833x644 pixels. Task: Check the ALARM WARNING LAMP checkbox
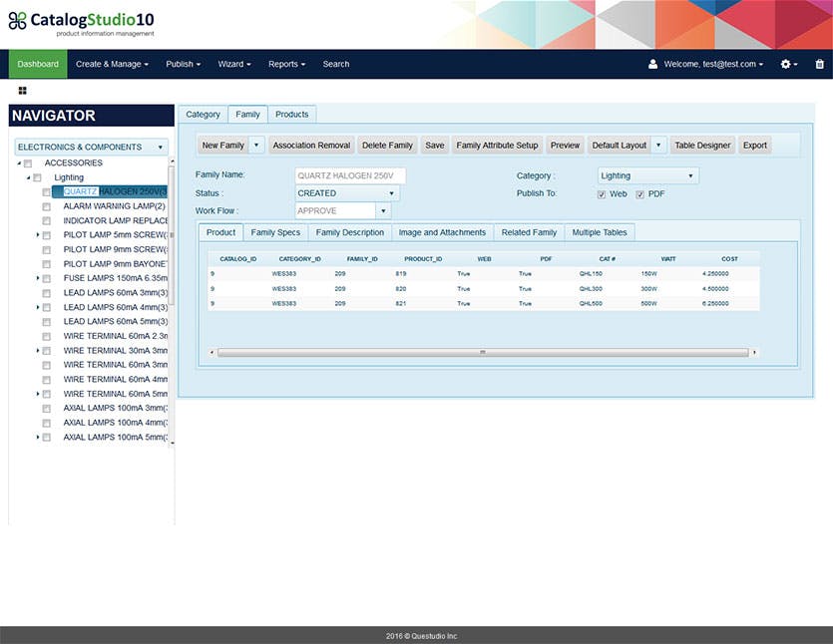(x=47, y=206)
